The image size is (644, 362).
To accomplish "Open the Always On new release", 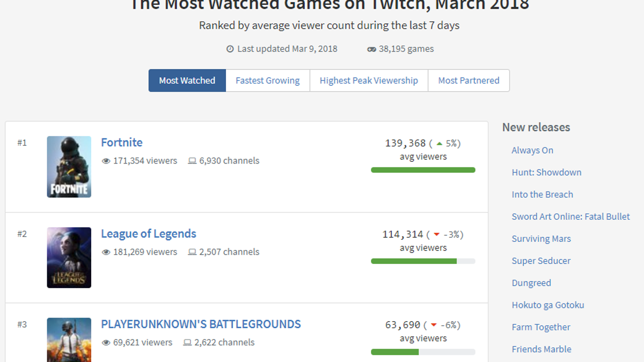I will point(532,150).
